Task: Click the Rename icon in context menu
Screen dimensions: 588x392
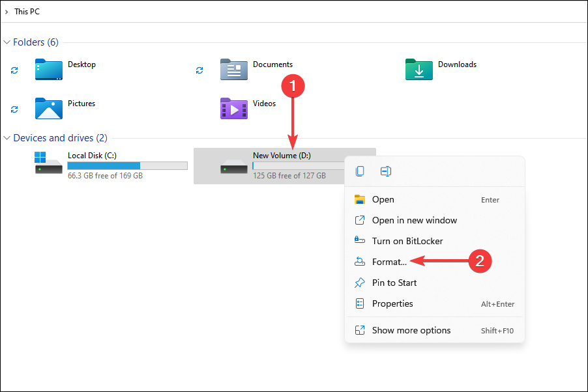Action: [x=386, y=171]
